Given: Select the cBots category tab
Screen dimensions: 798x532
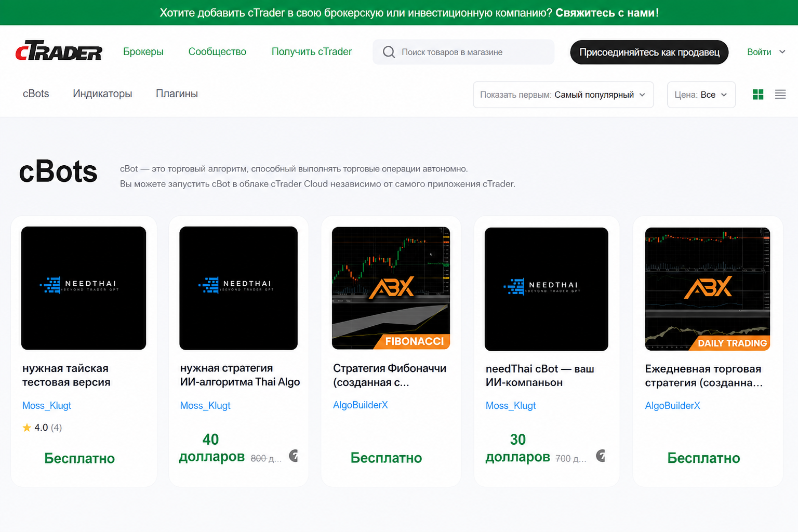Looking at the screenshot, I should [x=36, y=94].
